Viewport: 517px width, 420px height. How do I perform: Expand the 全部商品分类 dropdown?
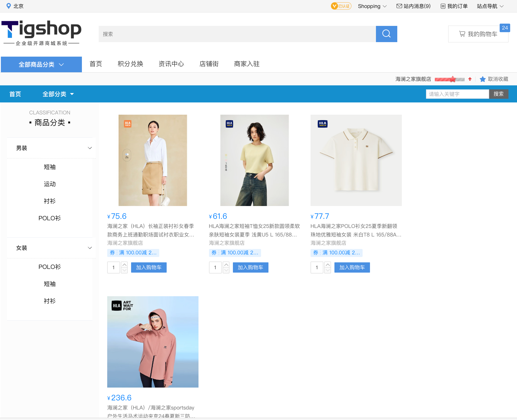(x=41, y=65)
